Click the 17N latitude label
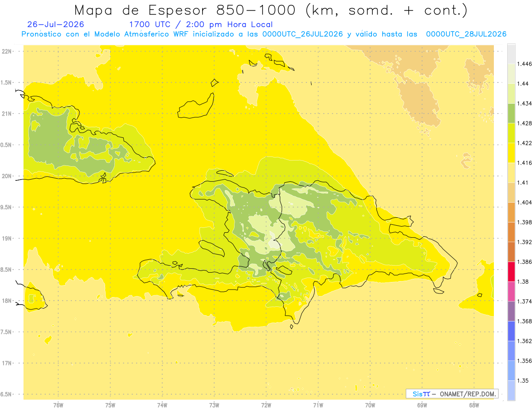The height and width of the screenshot is (411, 532). [x=7, y=363]
